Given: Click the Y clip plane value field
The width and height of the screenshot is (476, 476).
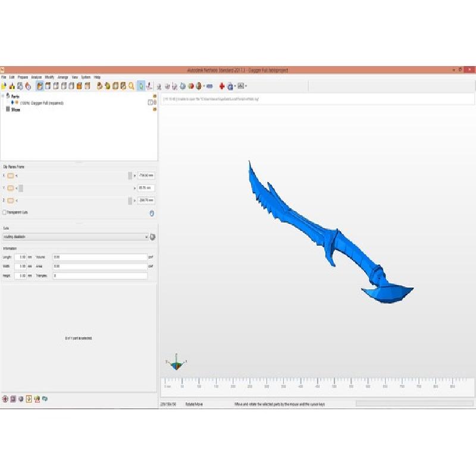Looking at the screenshot, I should coord(146,188).
